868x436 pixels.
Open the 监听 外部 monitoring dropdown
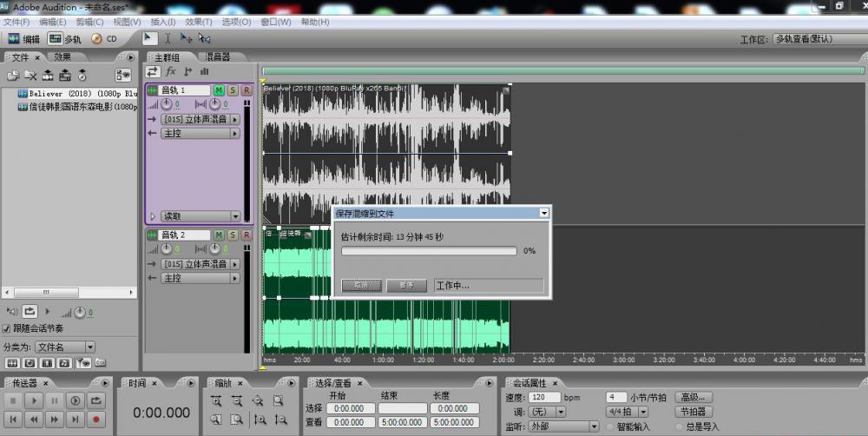[564, 426]
